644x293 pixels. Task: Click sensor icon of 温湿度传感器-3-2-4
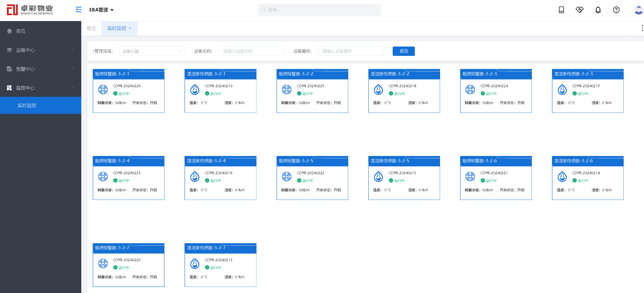coord(195,176)
